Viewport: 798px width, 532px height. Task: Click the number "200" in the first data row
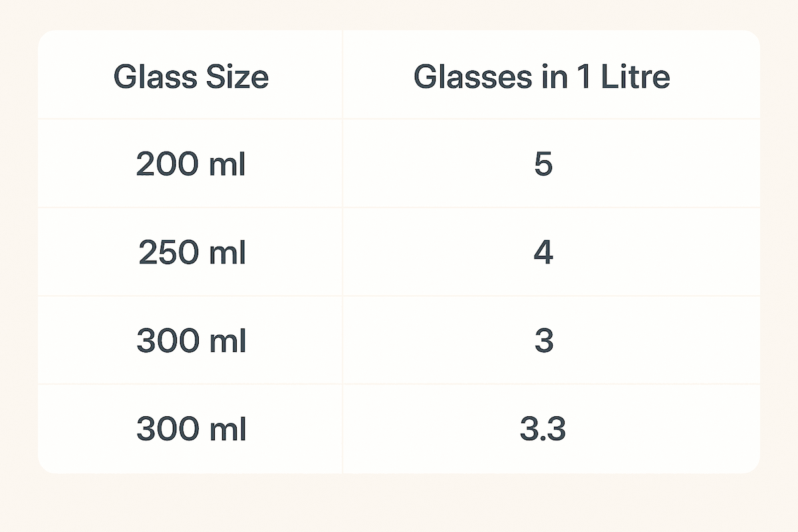(167, 165)
